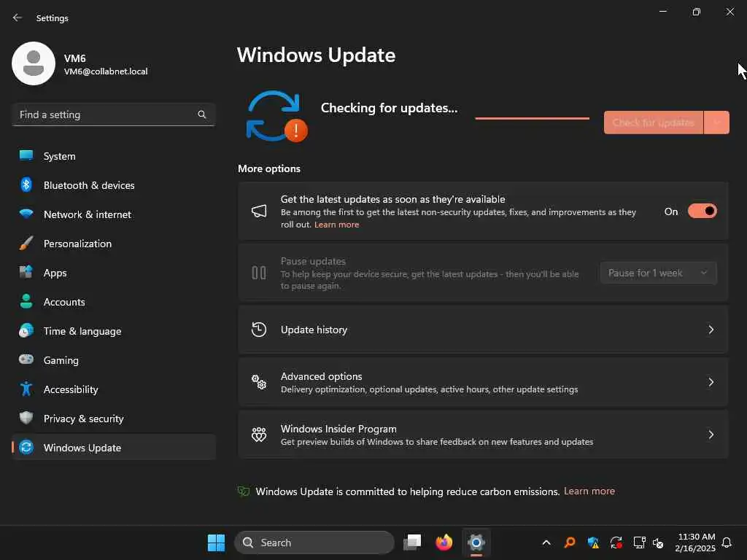This screenshot has width=747, height=560.
Task: Expand Advanced options chevron
Action: click(711, 382)
